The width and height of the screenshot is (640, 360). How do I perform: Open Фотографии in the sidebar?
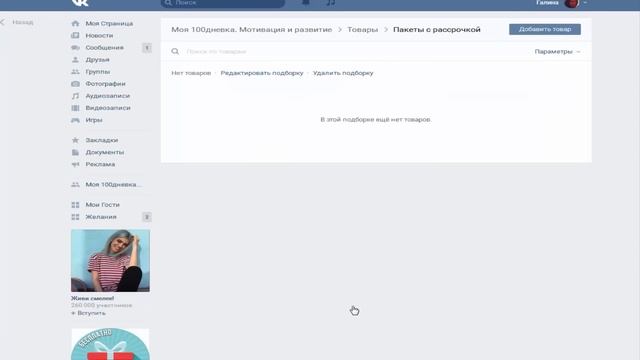click(x=105, y=84)
